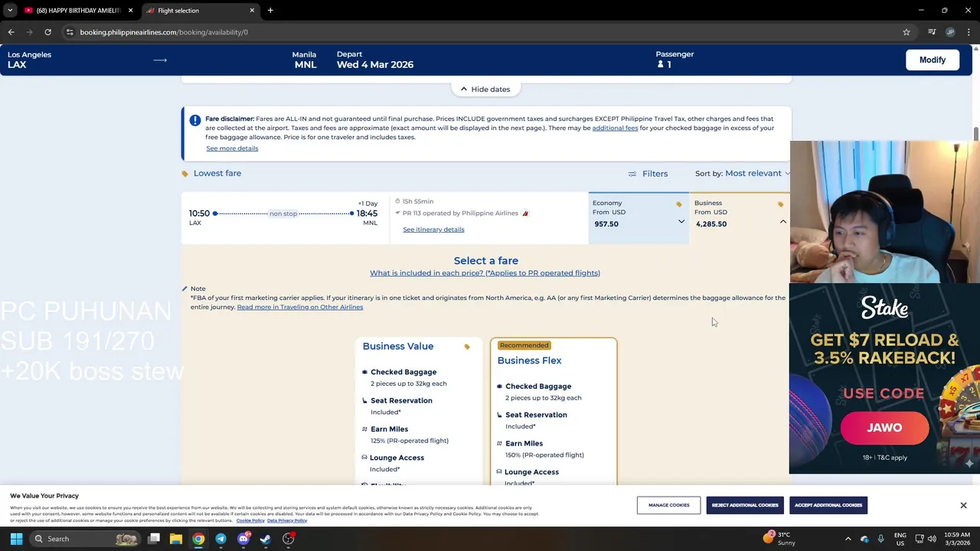Open Google Chrome from the taskbar
This screenshot has height=551, width=980.
coord(198,539)
